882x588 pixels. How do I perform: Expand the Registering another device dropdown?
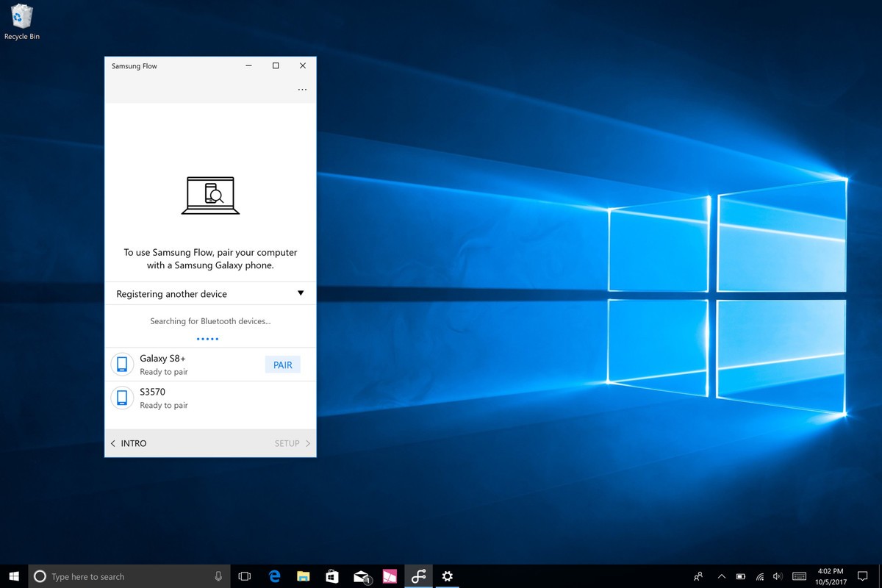click(300, 293)
